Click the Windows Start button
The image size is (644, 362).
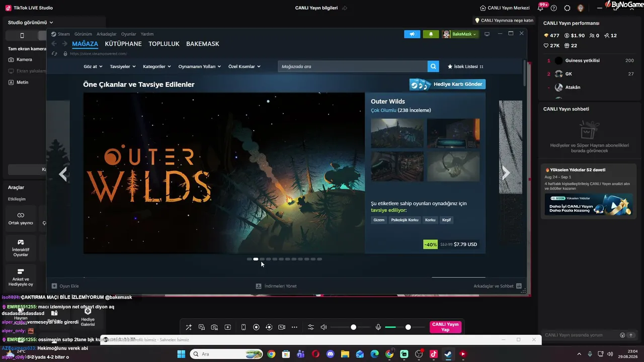(181, 354)
